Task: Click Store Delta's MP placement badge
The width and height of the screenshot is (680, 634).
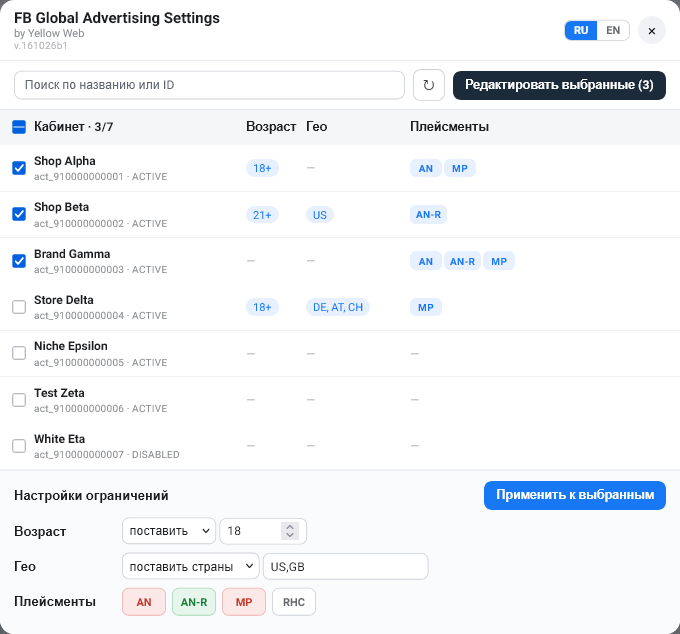Action: [426, 307]
